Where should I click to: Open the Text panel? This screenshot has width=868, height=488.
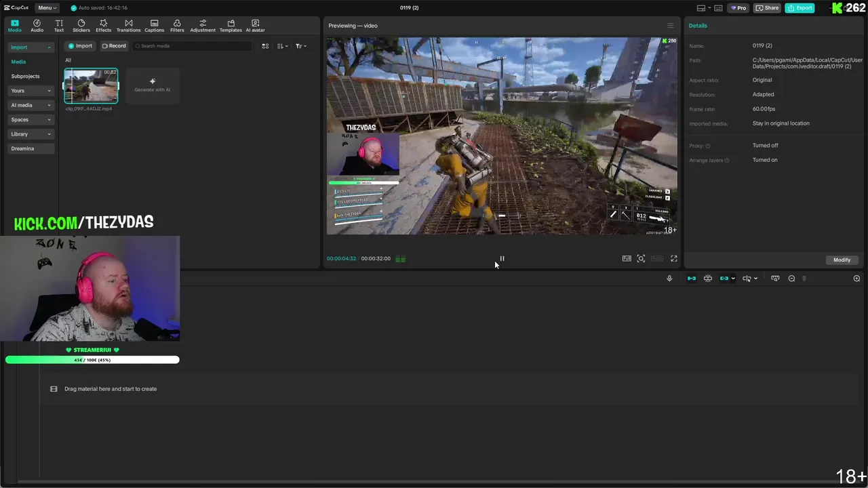click(59, 26)
